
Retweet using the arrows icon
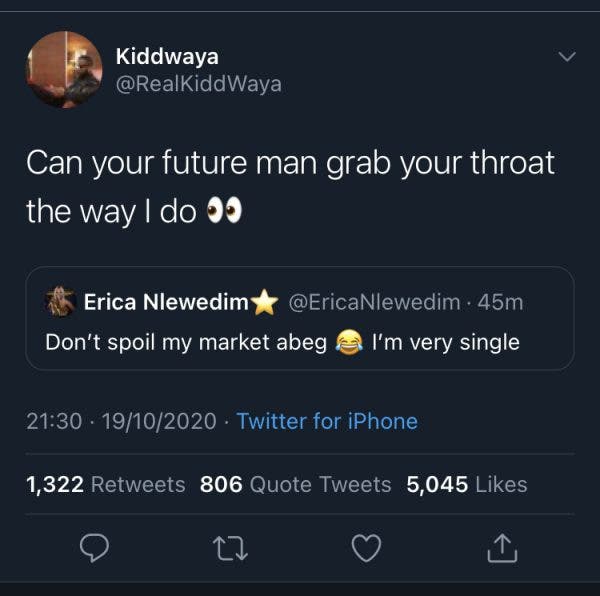(x=231, y=547)
